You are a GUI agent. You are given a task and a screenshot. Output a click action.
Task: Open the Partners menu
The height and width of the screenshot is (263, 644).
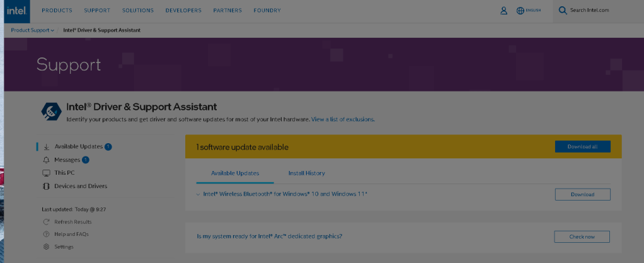[227, 11]
